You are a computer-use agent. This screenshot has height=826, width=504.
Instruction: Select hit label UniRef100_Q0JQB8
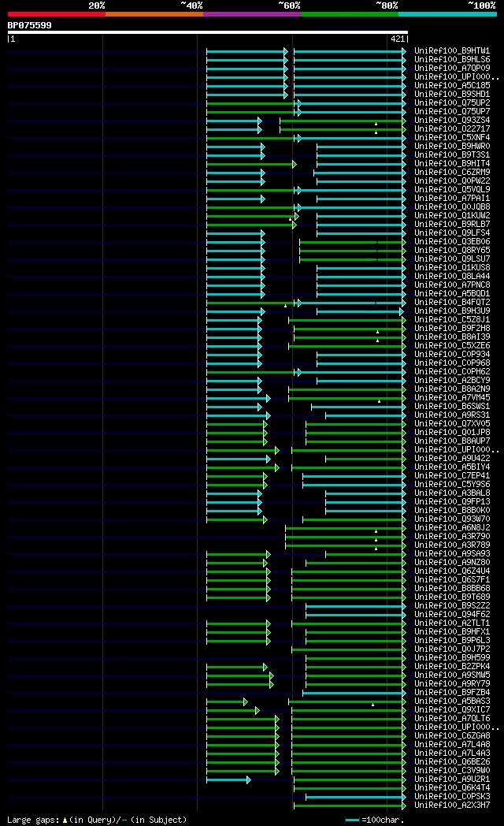(x=452, y=206)
